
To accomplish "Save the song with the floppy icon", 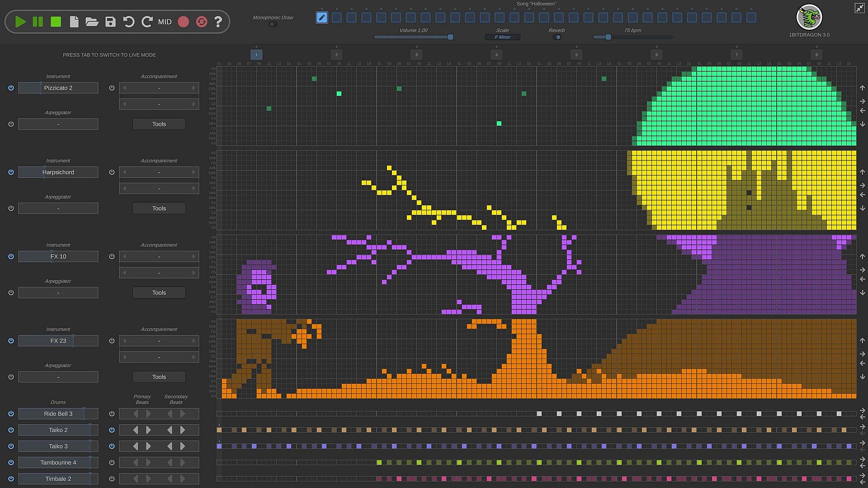I will (x=110, y=22).
